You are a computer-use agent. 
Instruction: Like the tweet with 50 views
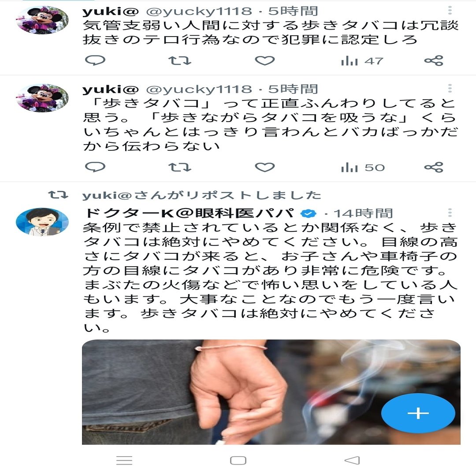tap(265, 167)
